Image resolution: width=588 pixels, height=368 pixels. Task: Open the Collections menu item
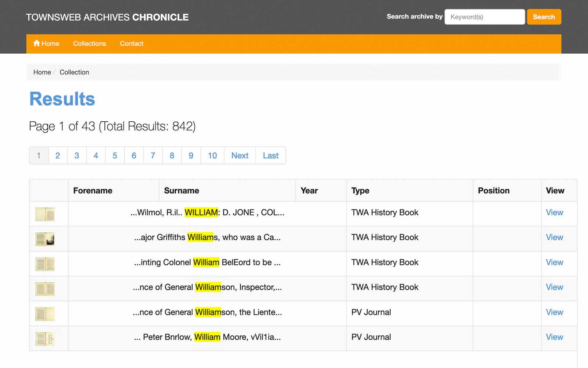coord(89,43)
